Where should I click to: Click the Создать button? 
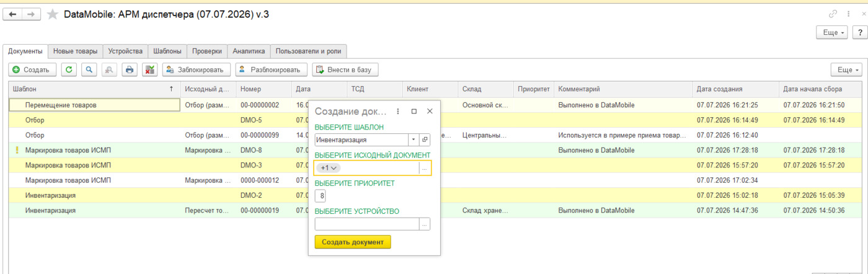pos(32,70)
